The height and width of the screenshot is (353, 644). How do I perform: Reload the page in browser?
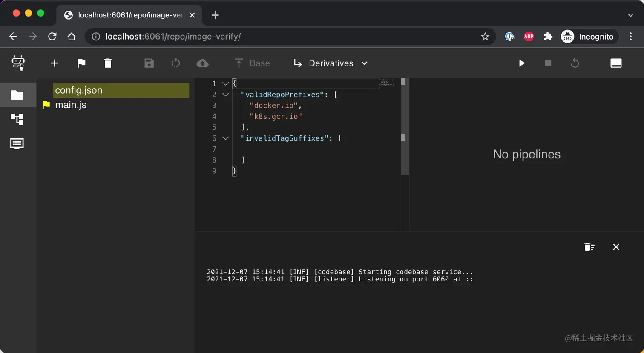click(52, 37)
